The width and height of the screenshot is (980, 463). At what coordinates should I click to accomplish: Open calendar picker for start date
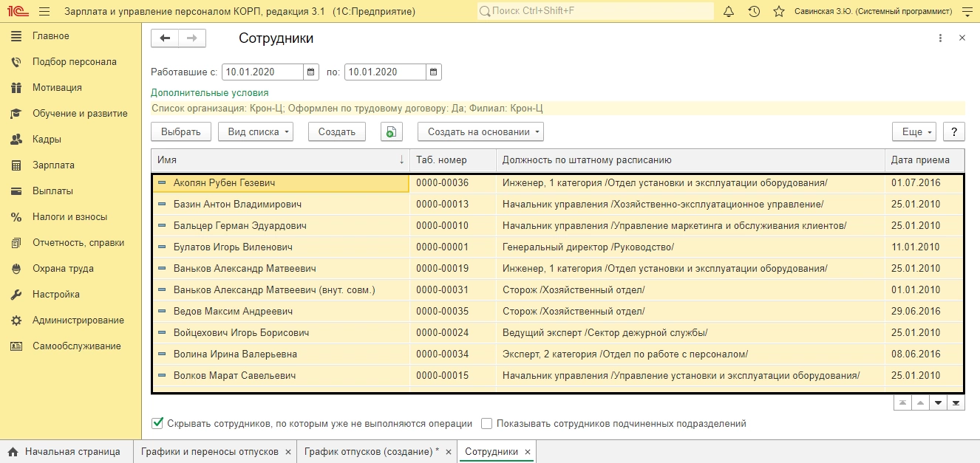point(311,72)
